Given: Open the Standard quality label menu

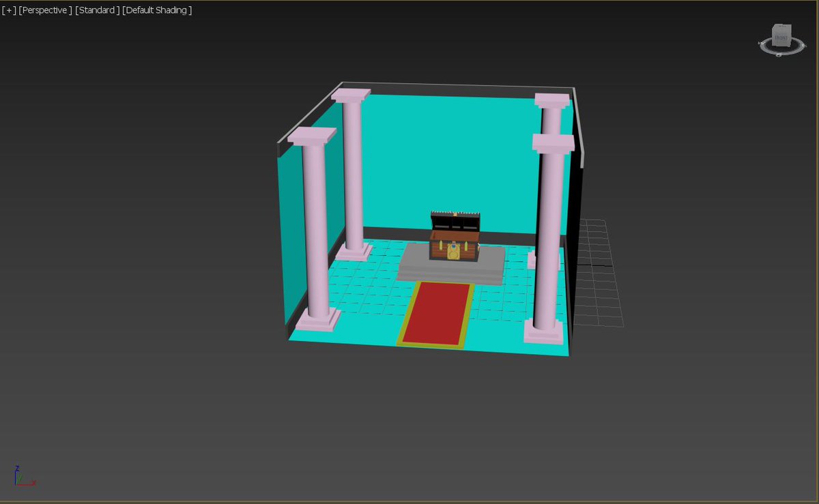Looking at the screenshot, I should (x=98, y=10).
